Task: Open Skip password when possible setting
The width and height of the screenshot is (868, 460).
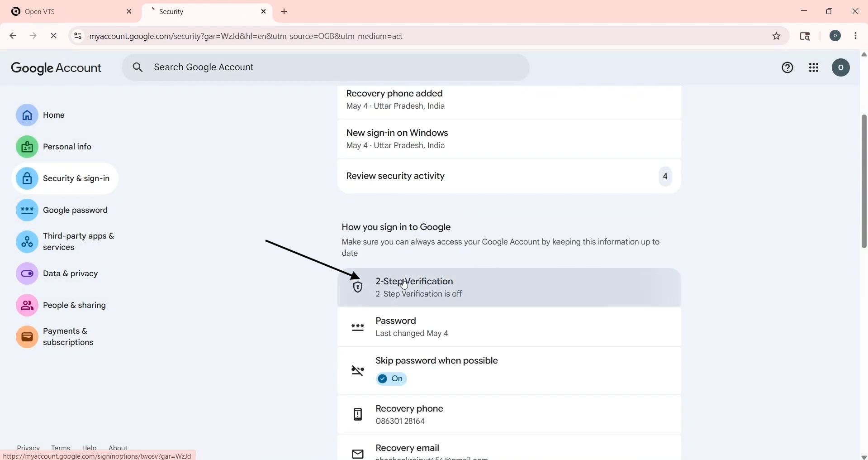Action: click(x=509, y=371)
